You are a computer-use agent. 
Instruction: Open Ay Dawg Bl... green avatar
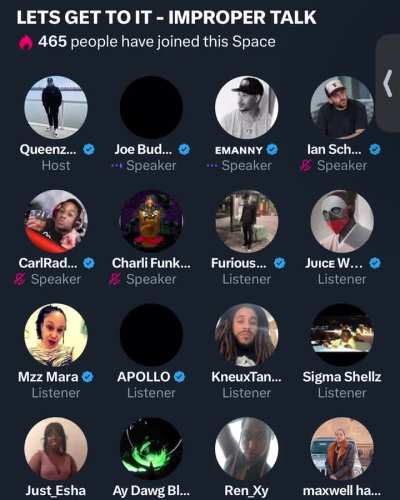click(x=151, y=449)
